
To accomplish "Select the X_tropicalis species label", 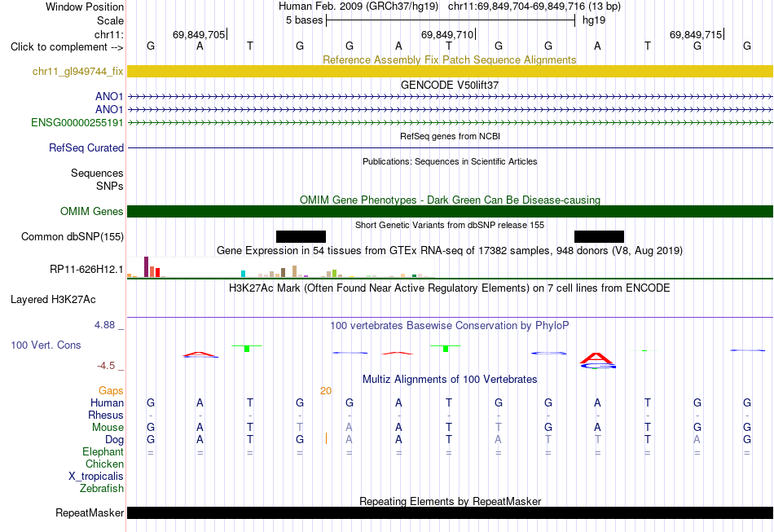I will [96, 477].
